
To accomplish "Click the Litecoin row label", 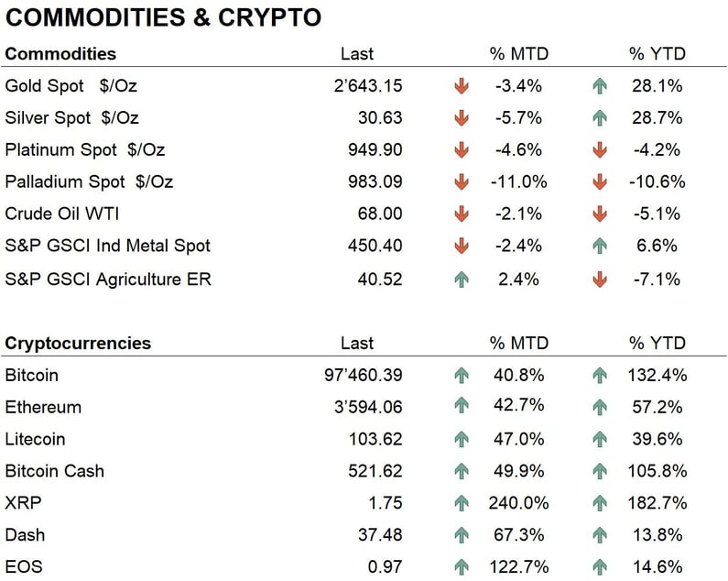I will (x=35, y=439).
